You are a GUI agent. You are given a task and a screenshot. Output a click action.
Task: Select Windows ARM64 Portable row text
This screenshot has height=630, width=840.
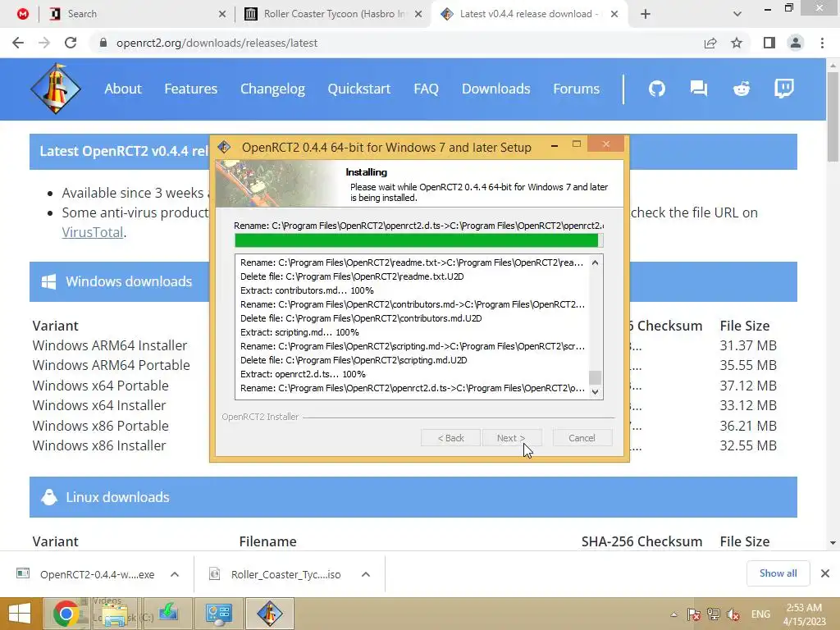click(111, 365)
